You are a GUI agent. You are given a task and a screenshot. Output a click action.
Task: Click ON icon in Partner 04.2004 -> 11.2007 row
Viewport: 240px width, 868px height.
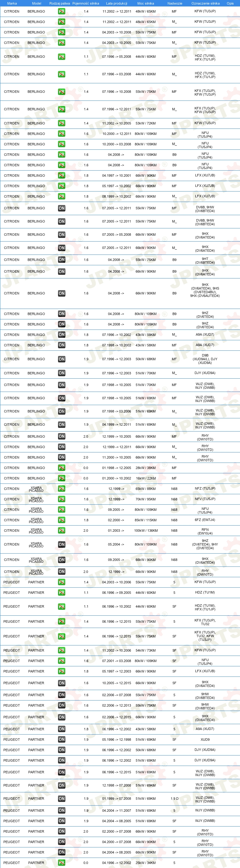click(62, 811)
